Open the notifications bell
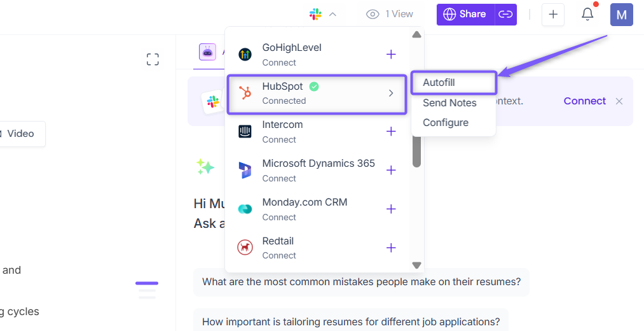The height and width of the screenshot is (331, 644). [587, 15]
